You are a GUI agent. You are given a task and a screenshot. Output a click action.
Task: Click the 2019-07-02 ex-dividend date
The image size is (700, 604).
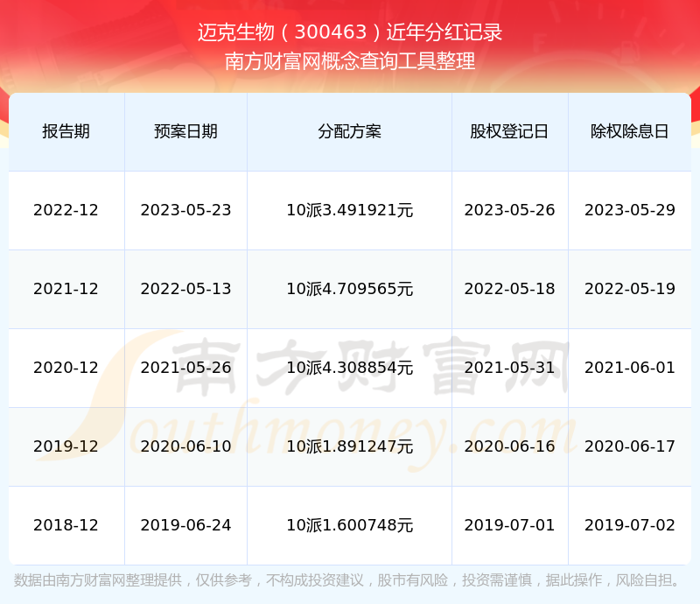(629, 525)
